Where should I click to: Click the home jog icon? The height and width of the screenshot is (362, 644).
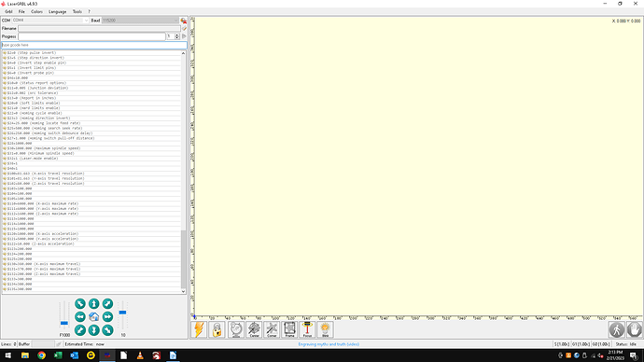pyautogui.click(x=93, y=317)
